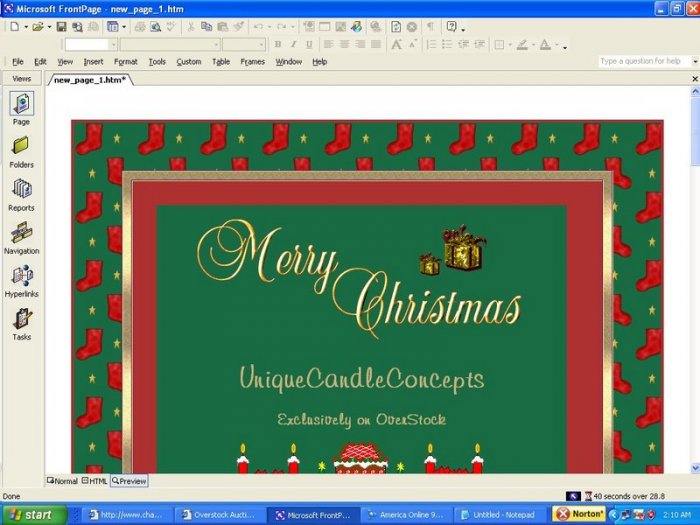Image resolution: width=700 pixels, height=525 pixels.
Task: Expand the Font Color dropdown arrow
Action: click(x=557, y=44)
